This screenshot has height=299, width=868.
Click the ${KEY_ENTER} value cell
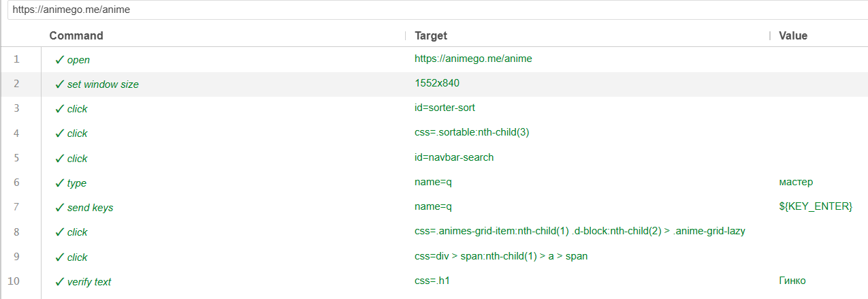(x=816, y=206)
